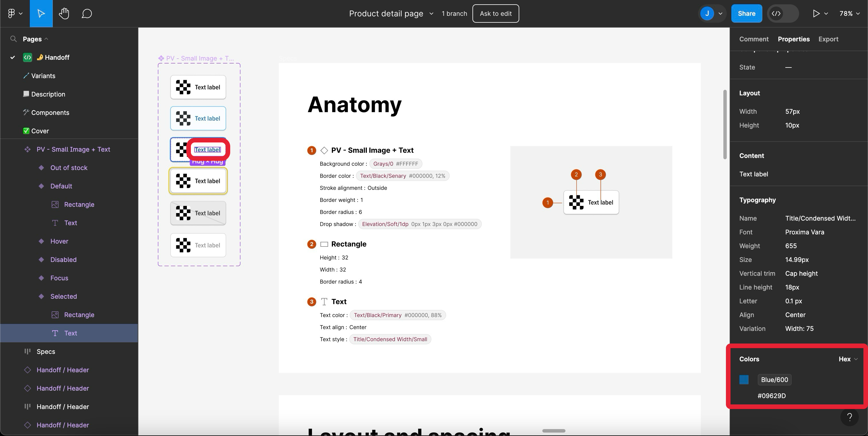
Task: Click the text icon of Text under Default
Action: 55,223
